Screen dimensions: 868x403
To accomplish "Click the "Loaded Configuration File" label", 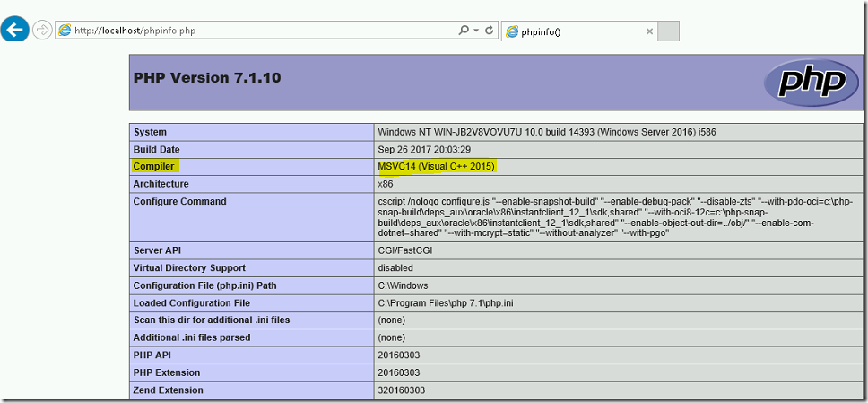I will (192, 303).
